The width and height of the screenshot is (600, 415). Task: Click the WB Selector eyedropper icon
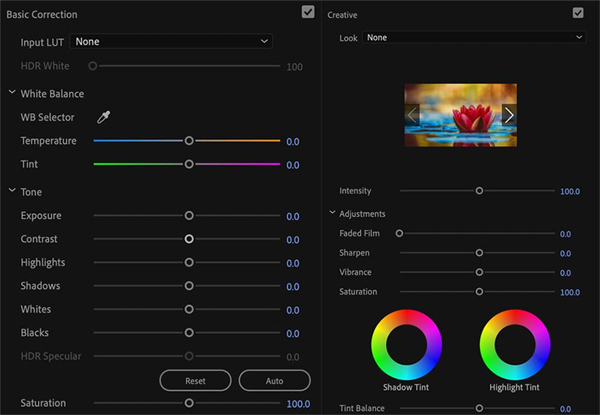tap(103, 118)
